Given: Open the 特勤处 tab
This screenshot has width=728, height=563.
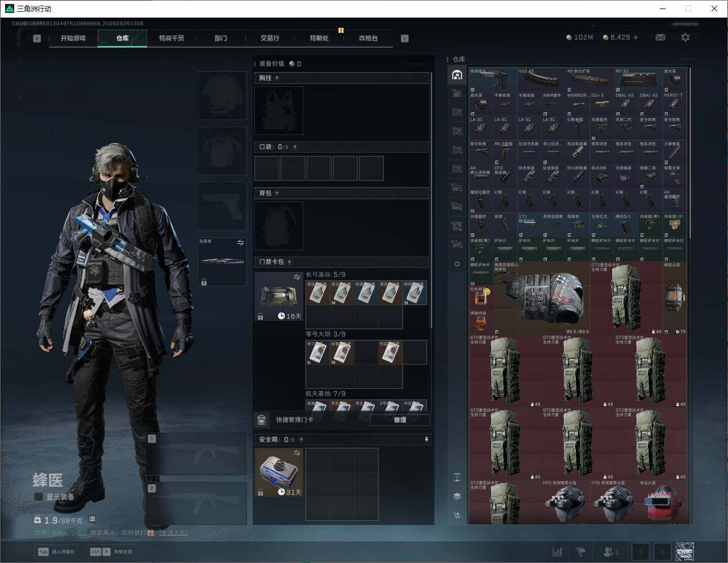Looking at the screenshot, I should coord(319,38).
